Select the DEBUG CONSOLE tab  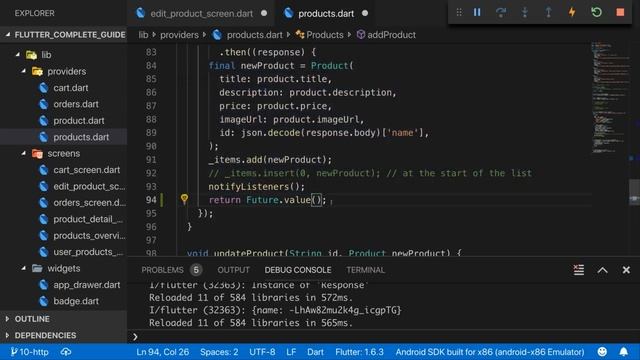tap(298, 270)
